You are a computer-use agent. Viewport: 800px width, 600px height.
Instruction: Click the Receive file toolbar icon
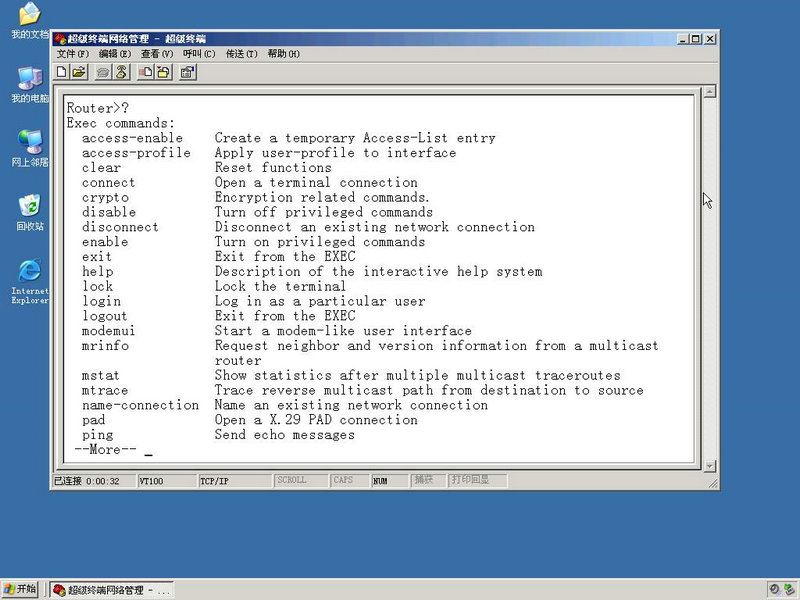163,72
